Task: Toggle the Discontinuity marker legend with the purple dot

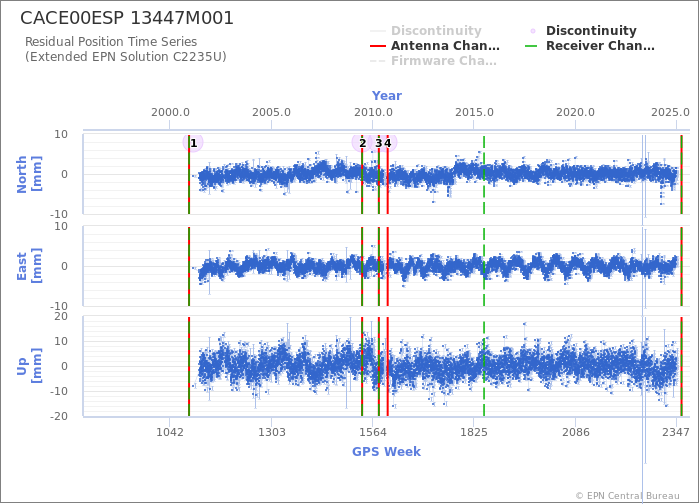Action: [x=583, y=30]
